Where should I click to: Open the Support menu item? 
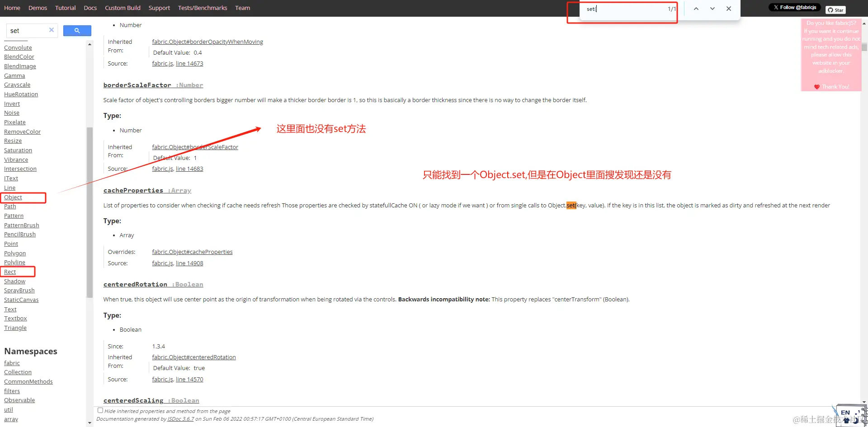point(159,8)
